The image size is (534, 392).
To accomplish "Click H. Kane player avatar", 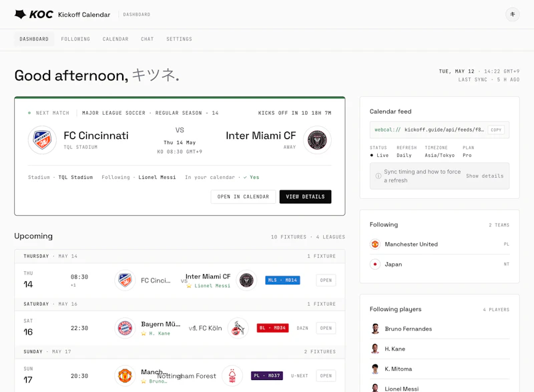I will pos(375,349).
